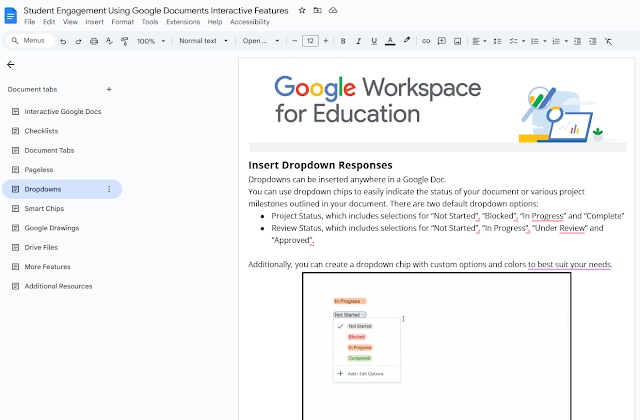Move document with the folder icon

coord(318,10)
